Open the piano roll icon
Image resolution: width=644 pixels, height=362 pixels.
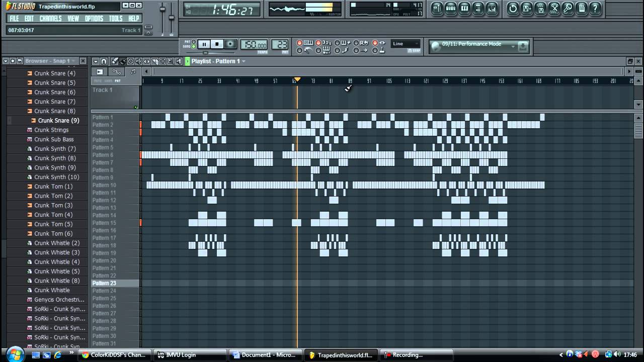pyautogui.click(x=464, y=9)
